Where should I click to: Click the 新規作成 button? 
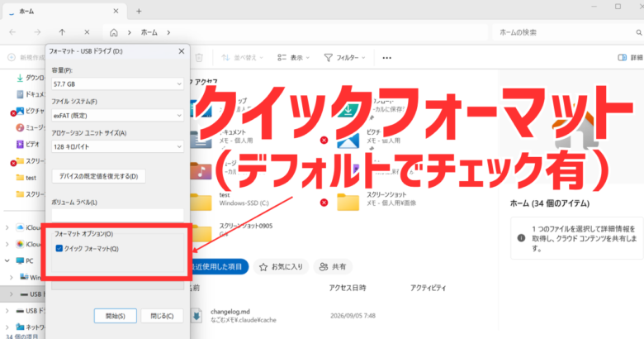[x=26, y=58]
